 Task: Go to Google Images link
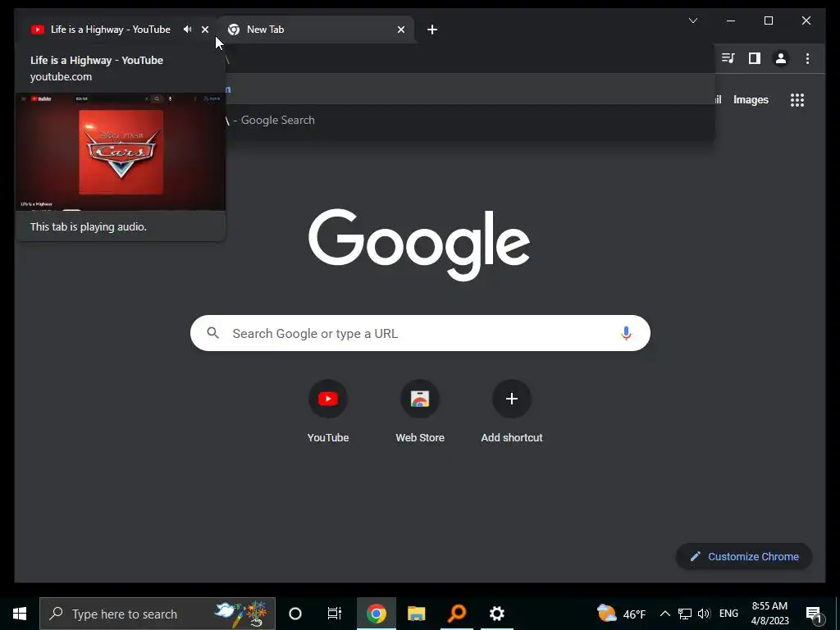point(751,99)
